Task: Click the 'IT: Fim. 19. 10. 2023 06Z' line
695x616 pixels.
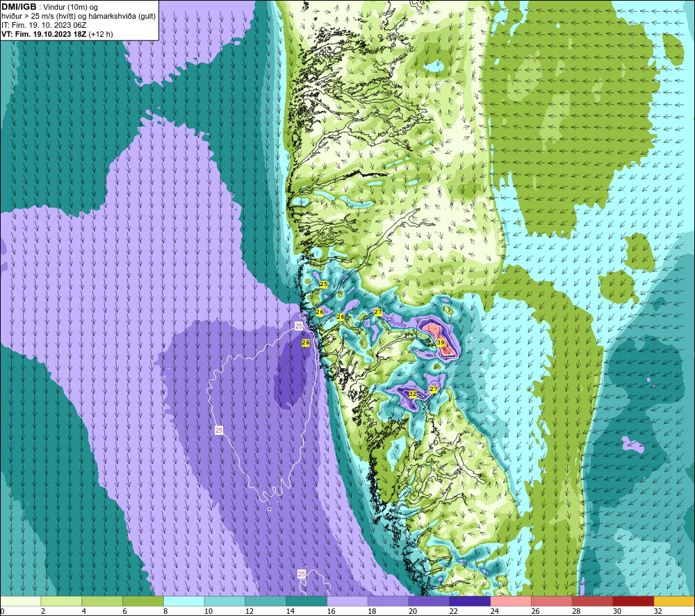Action: click(44, 25)
